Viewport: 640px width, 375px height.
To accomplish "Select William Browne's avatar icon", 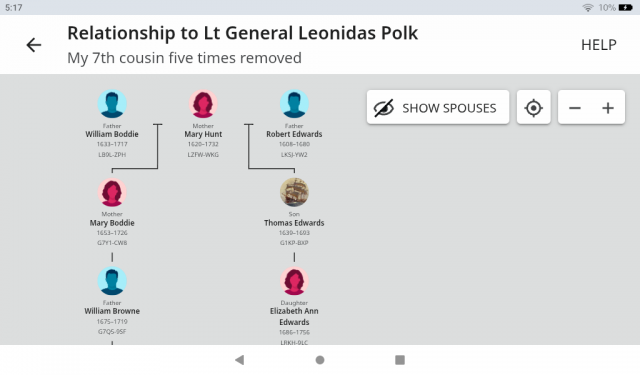I will click(112, 281).
